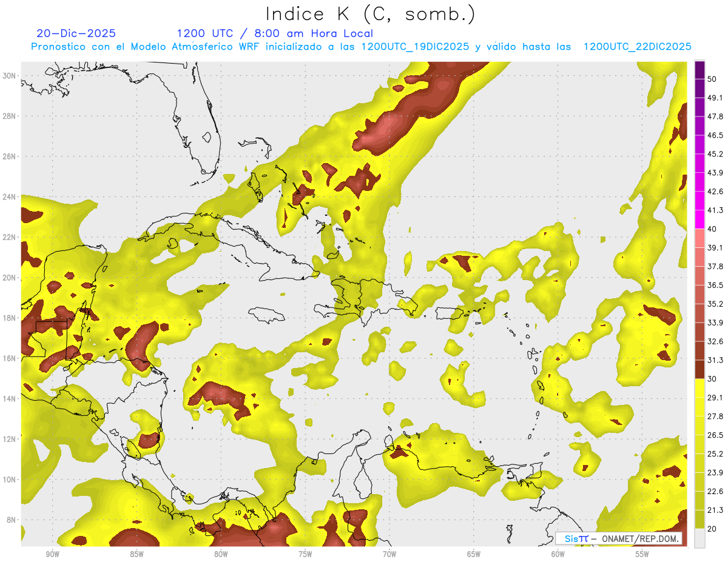Viewport: 728px width, 562px height.
Task: Click the colorbar value "20"
Action: point(713,529)
